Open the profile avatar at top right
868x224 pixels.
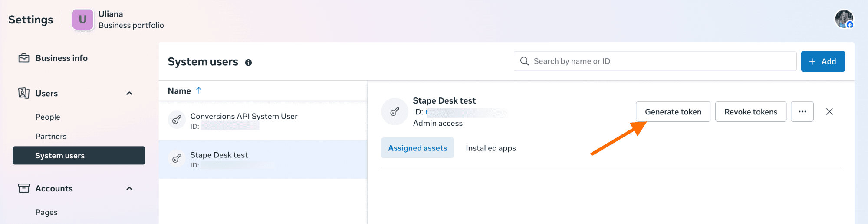[x=844, y=19]
